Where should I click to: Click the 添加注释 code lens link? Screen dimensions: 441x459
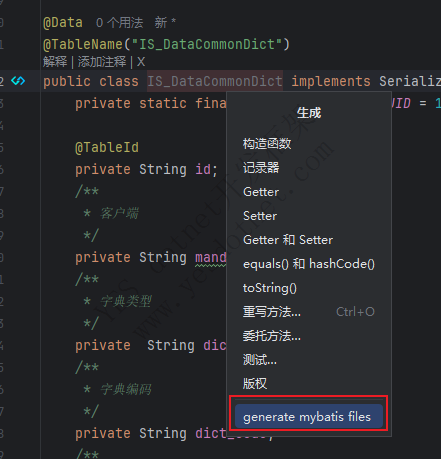coord(102,62)
